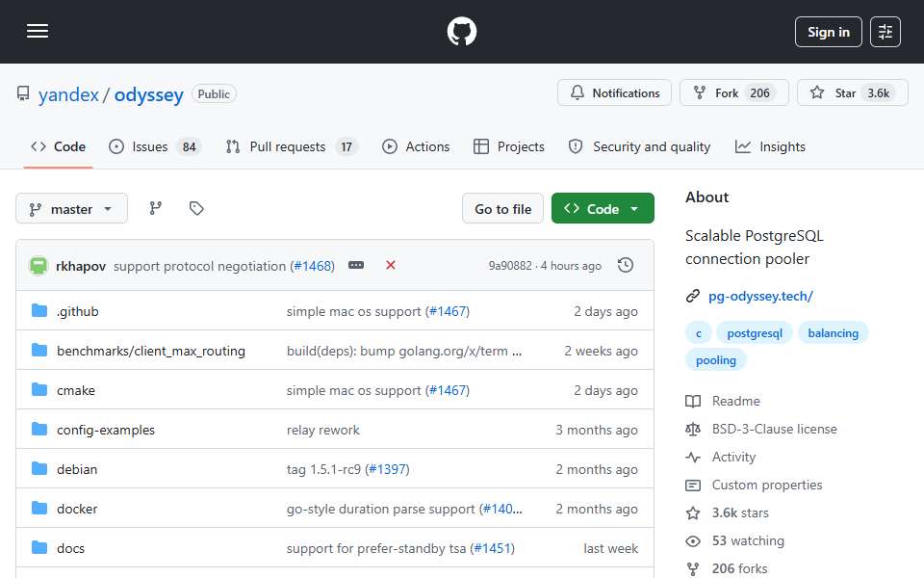Open rkhapov author link
The height and width of the screenshot is (578, 924).
(81, 266)
